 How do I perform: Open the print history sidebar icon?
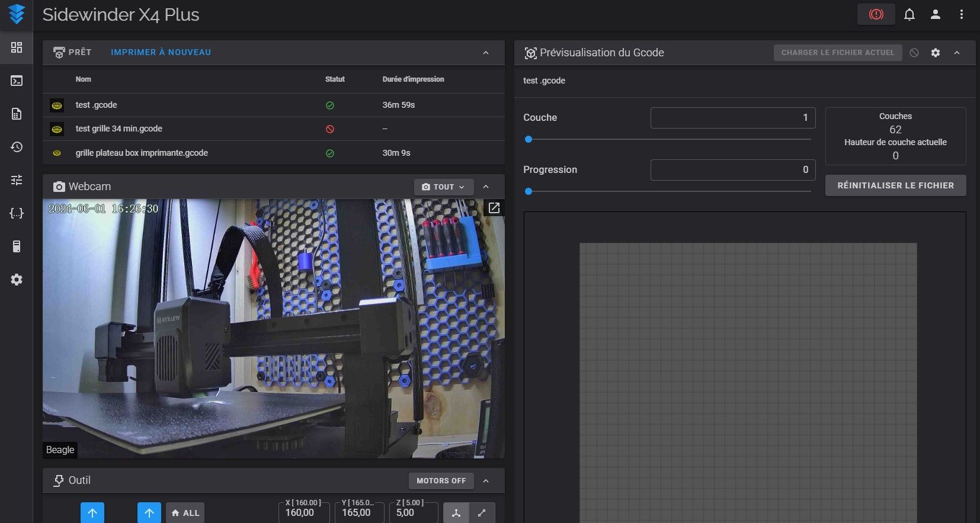click(x=17, y=147)
